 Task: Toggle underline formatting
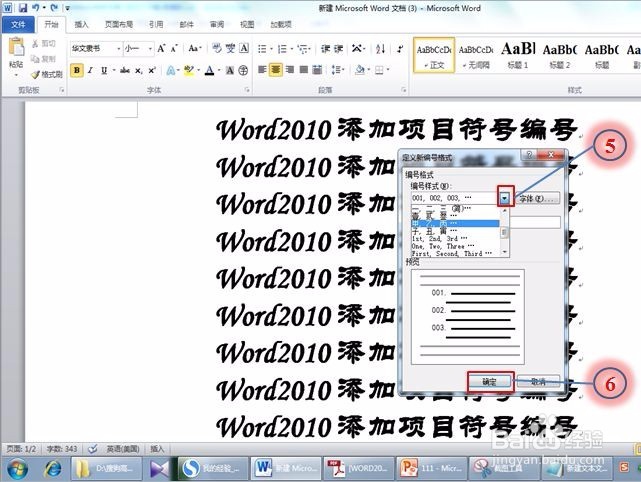click(104, 70)
